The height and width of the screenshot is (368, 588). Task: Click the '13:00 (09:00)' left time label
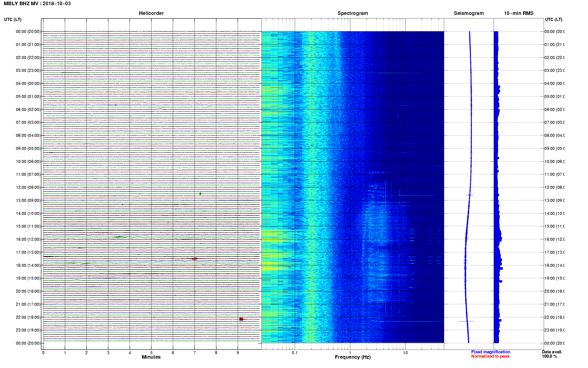click(x=28, y=201)
